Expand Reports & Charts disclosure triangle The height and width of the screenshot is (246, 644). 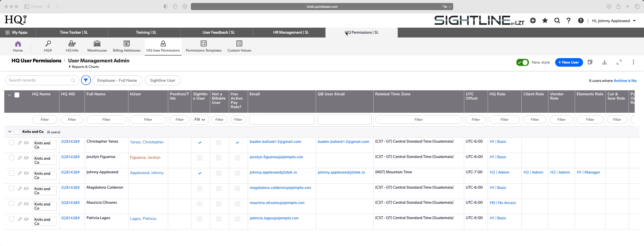70,67
